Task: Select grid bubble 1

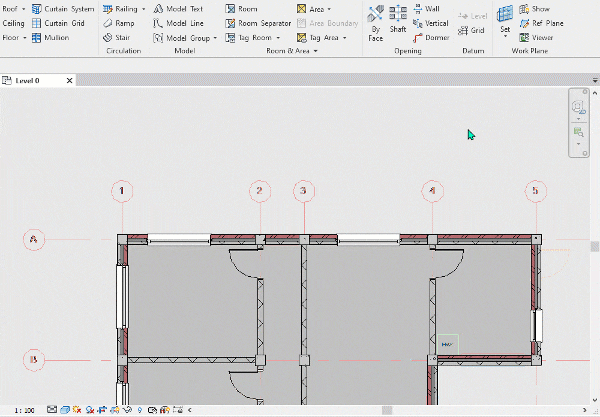Action: pyautogui.click(x=122, y=191)
